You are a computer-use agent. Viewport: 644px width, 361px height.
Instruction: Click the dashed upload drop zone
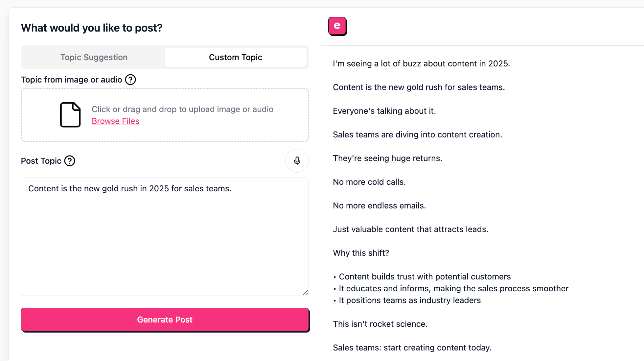pos(165,115)
